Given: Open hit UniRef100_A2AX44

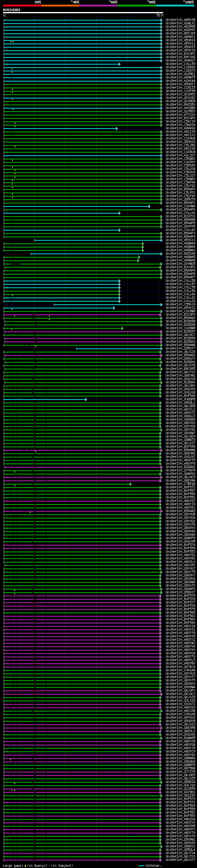Looking at the screenshot, I should [x=180, y=81].
